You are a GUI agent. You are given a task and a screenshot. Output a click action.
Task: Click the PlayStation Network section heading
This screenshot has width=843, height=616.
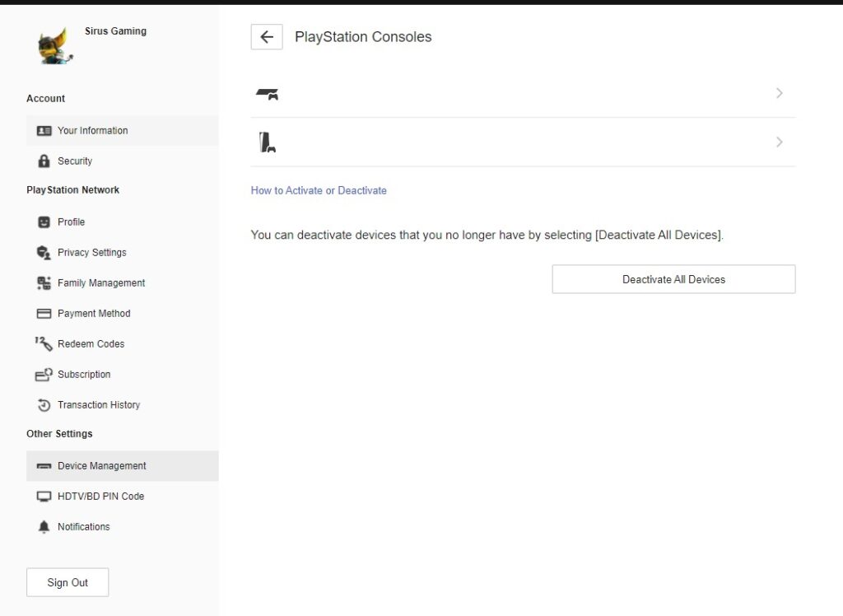(x=73, y=190)
